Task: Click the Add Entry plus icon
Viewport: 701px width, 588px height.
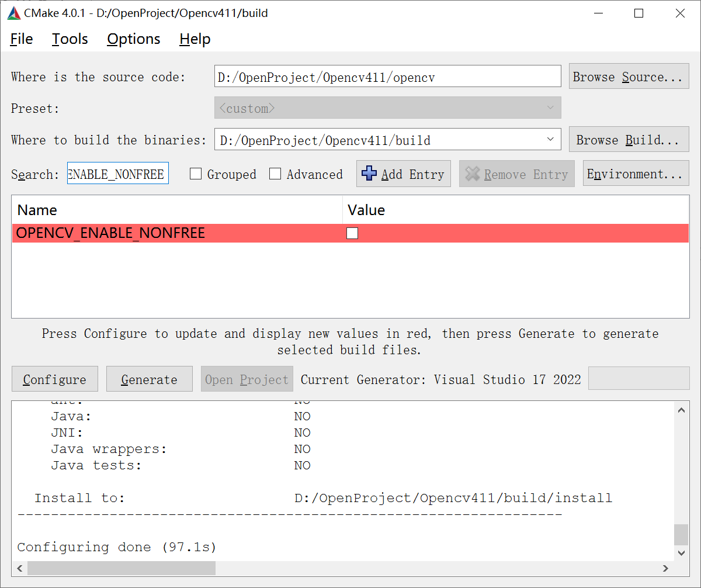Action: (x=369, y=173)
